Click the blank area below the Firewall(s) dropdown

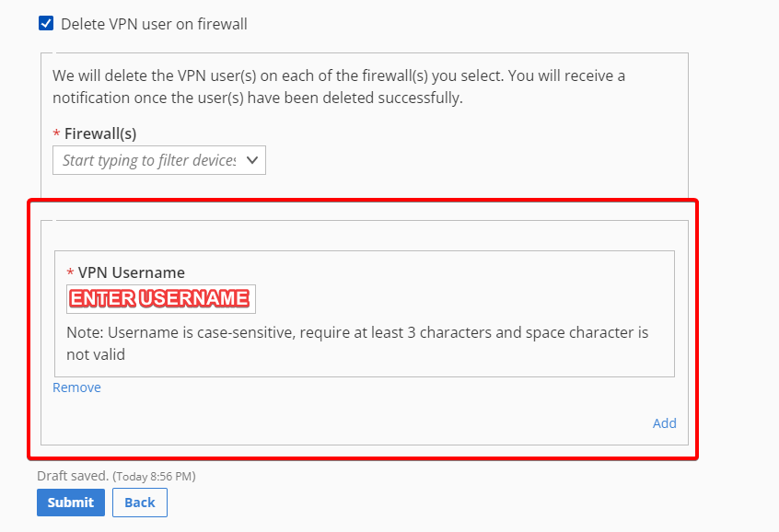364,186
